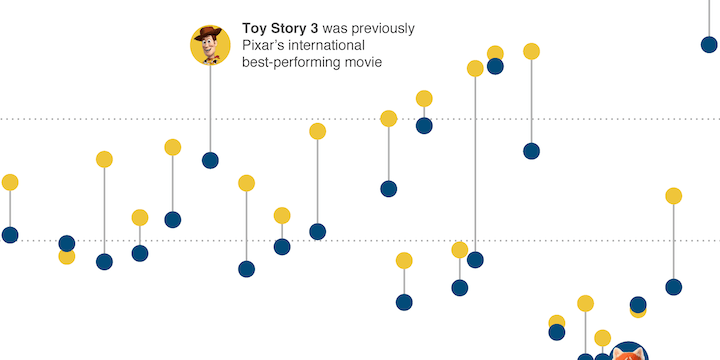Image resolution: width=720 pixels, height=360 pixels.
Task: Select blue dot at bottom of tallest connector
Action: [x=475, y=260]
